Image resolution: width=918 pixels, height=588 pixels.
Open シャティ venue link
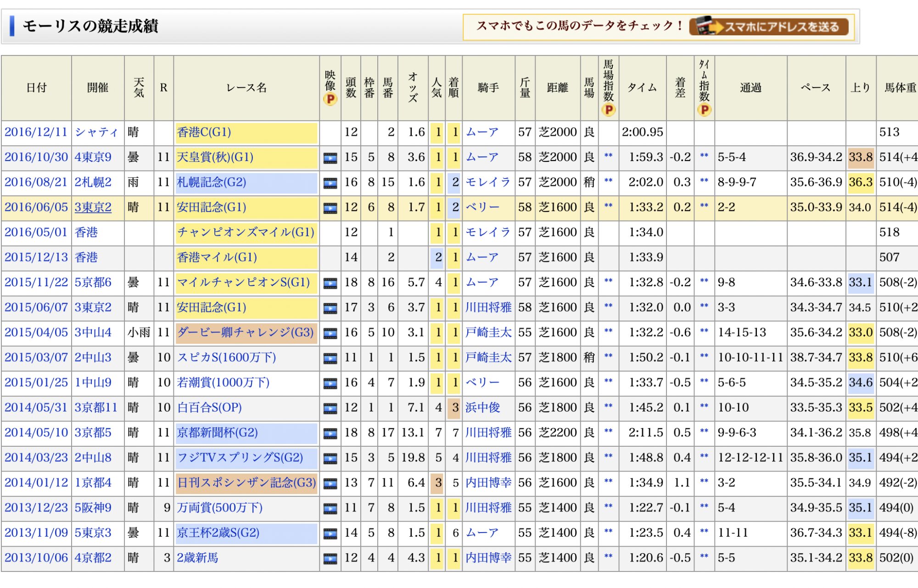click(96, 133)
